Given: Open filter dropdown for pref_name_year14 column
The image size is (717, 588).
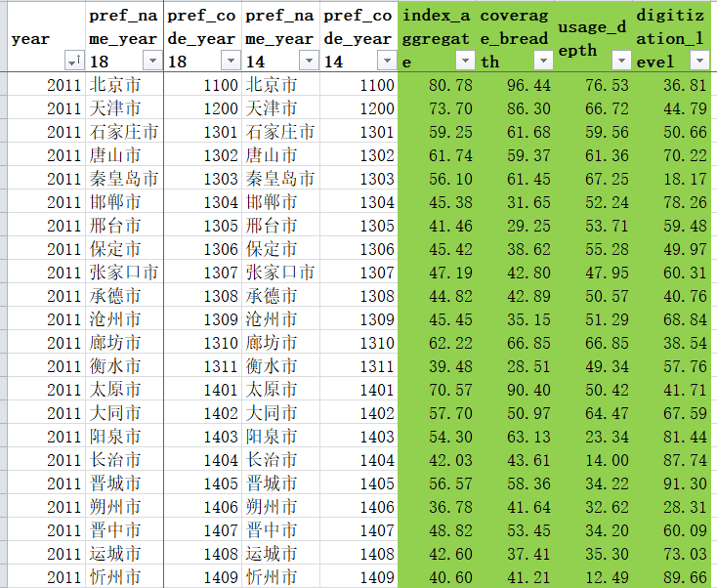Looking at the screenshot, I should pyautogui.click(x=309, y=61).
